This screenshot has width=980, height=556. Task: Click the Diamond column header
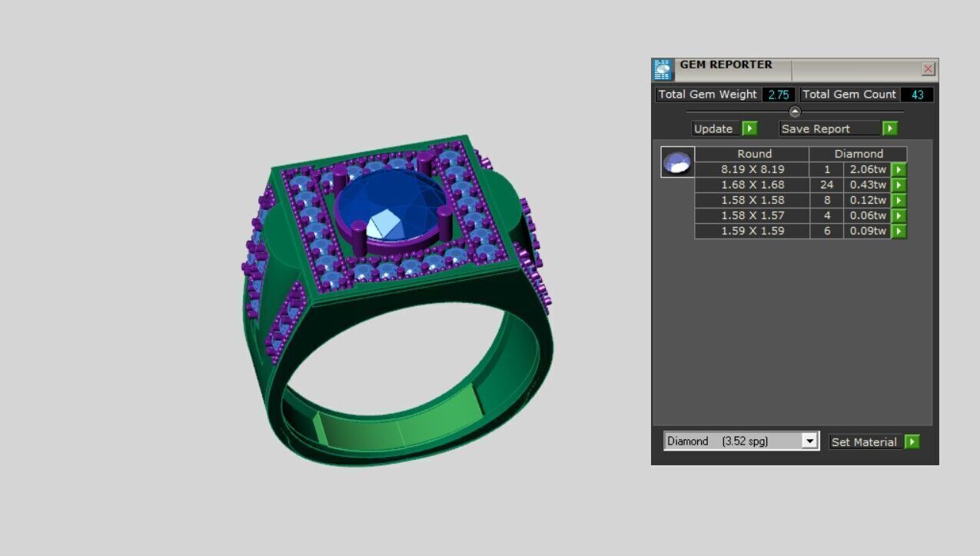click(x=859, y=154)
